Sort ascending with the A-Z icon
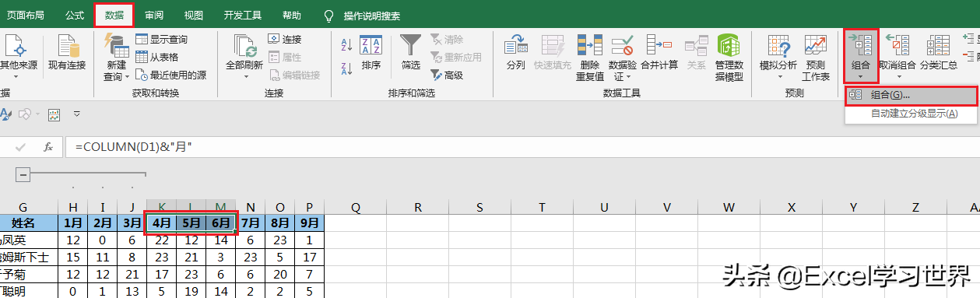The width and height of the screenshot is (980, 298). [x=346, y=45]
